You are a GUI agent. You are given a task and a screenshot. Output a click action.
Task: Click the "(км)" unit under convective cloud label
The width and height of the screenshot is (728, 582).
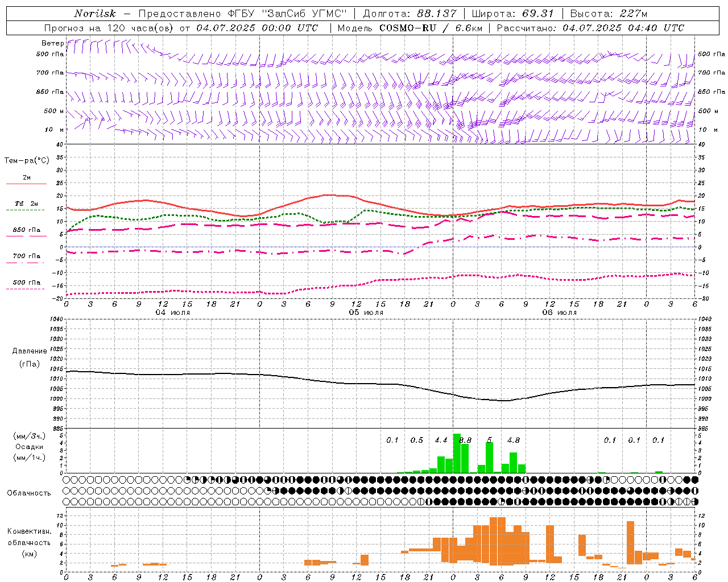[x=30, y=554]
